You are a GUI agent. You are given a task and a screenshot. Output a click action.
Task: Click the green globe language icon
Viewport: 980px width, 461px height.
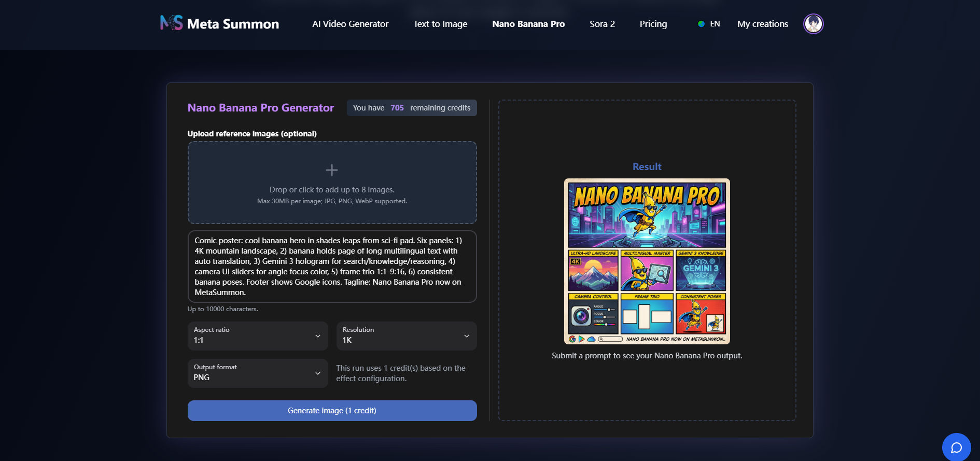coord(701,24)
